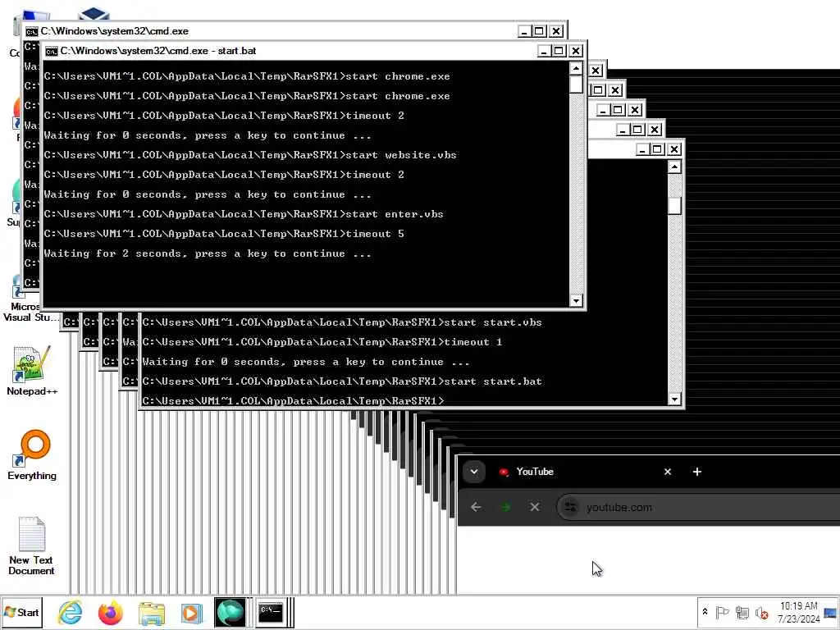Click Show Desktop button at taskbar end

click(x=832, y=612)
